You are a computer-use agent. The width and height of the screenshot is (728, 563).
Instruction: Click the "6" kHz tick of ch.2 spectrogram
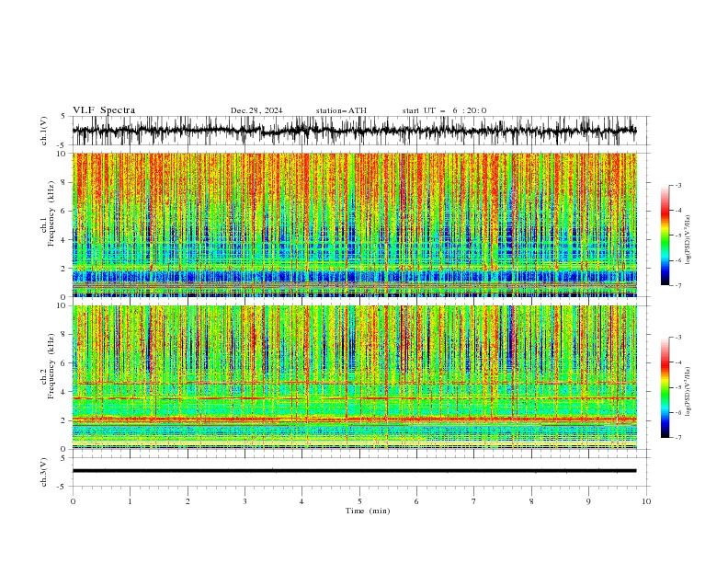pyautogui.click(x=64, y=363)
